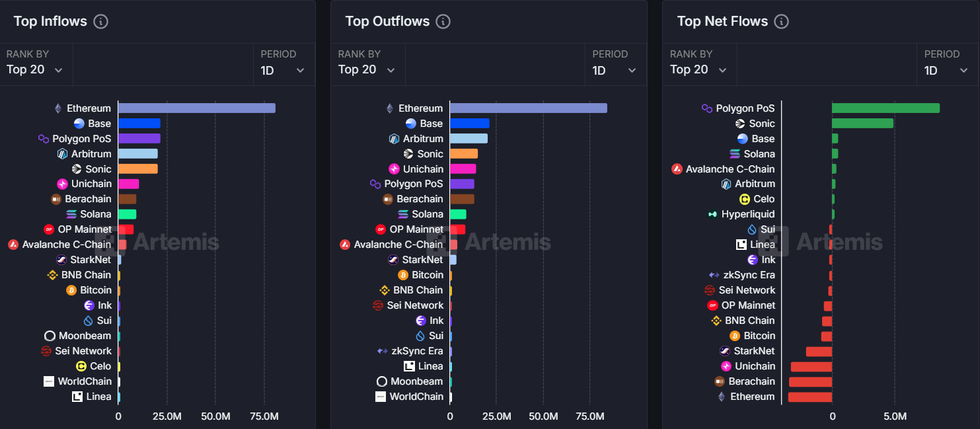Viewport: 980px width, 429px height.
Task: Open Top 20 dropdown in Top Net Flows
Action: [x=700, y=62]
